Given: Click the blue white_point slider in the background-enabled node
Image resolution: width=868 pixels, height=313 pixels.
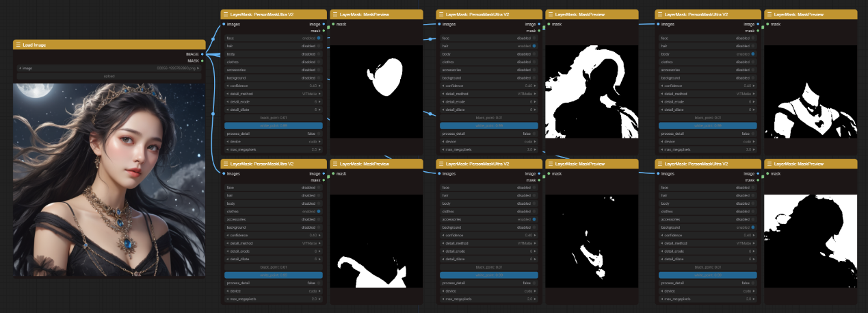Looking at the screenshot, I should (x=708, y=275).
